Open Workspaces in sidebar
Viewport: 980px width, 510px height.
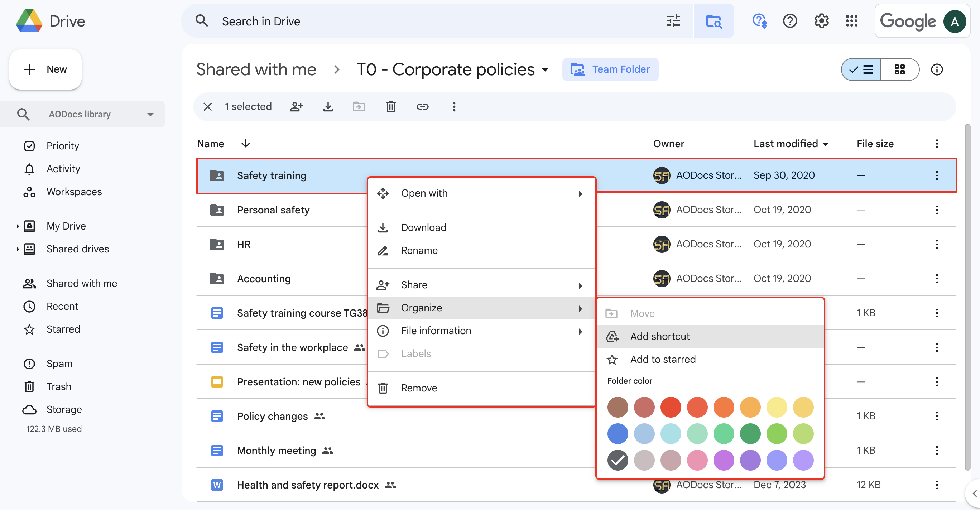[74, 192]
